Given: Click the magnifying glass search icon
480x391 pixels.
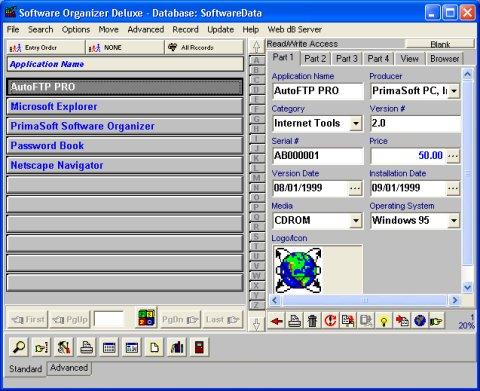Looking at the screenshot, I should coord(18,347).
